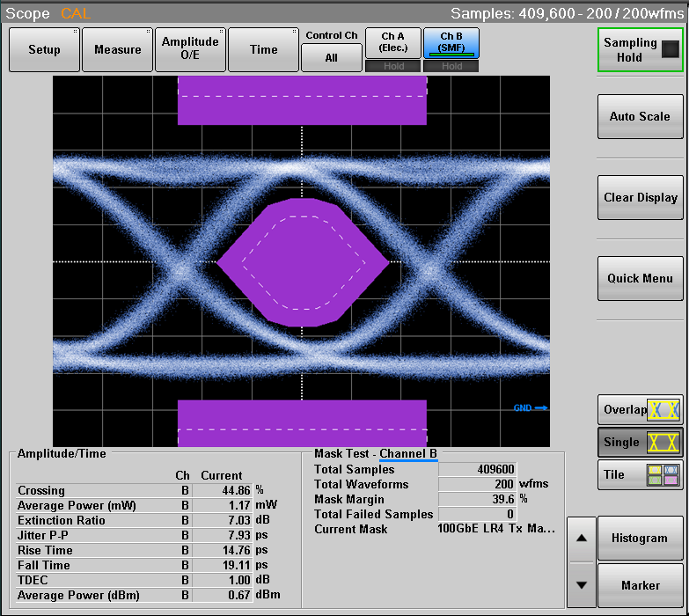Toggle the Sampling Hold button
The height and width of the screenshot is (616, 689).
coord(640,50)
